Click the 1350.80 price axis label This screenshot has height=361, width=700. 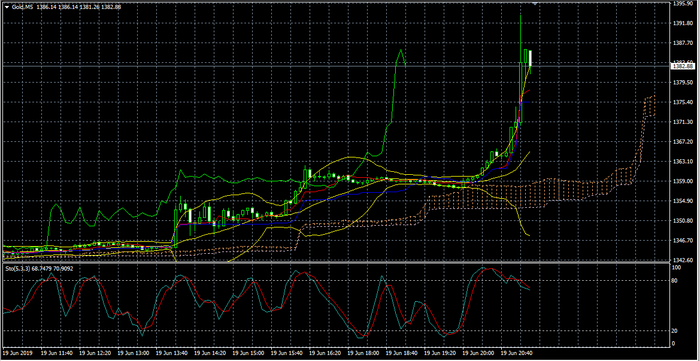coord(683,220)
